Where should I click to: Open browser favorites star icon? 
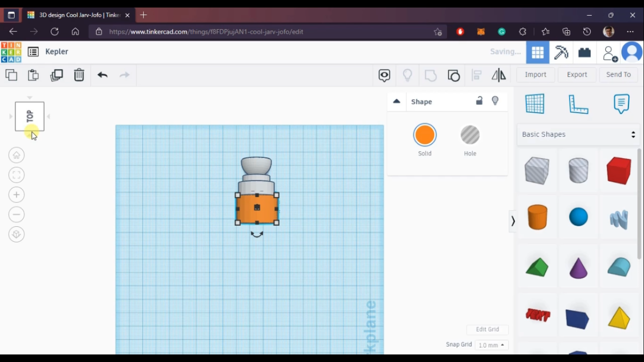click(x=545, y=32)
